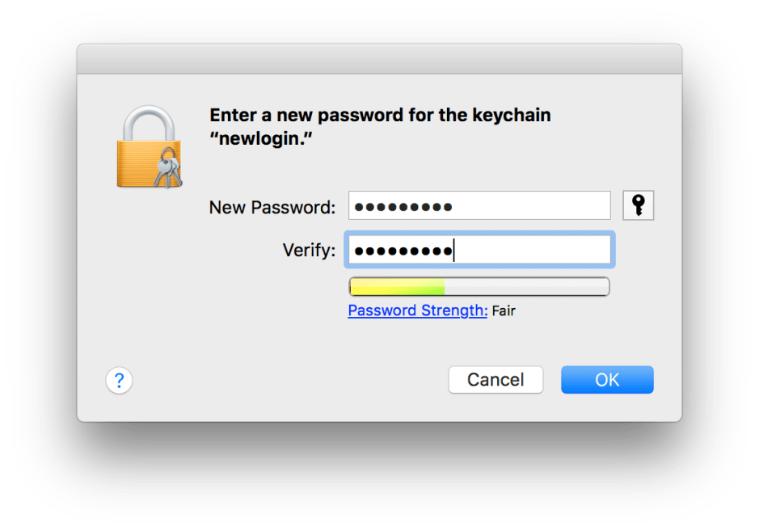Select the New Password input field

point(479,205)
